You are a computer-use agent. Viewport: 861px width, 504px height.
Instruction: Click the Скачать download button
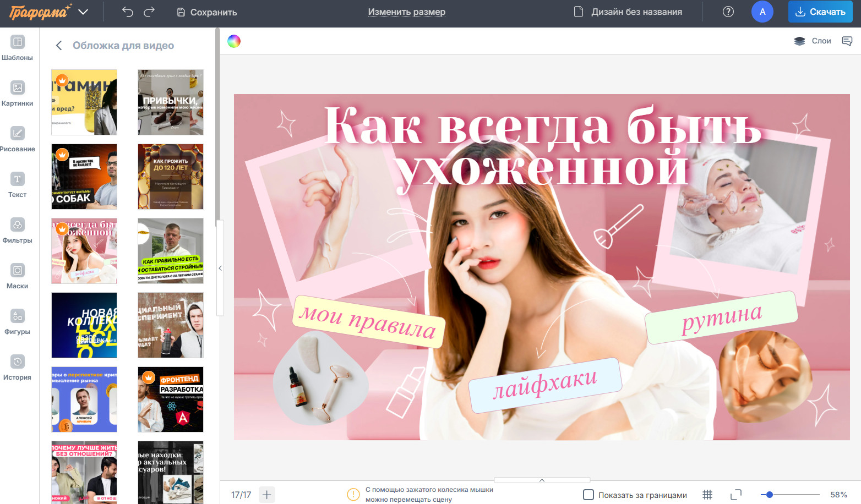click(820, 12)
